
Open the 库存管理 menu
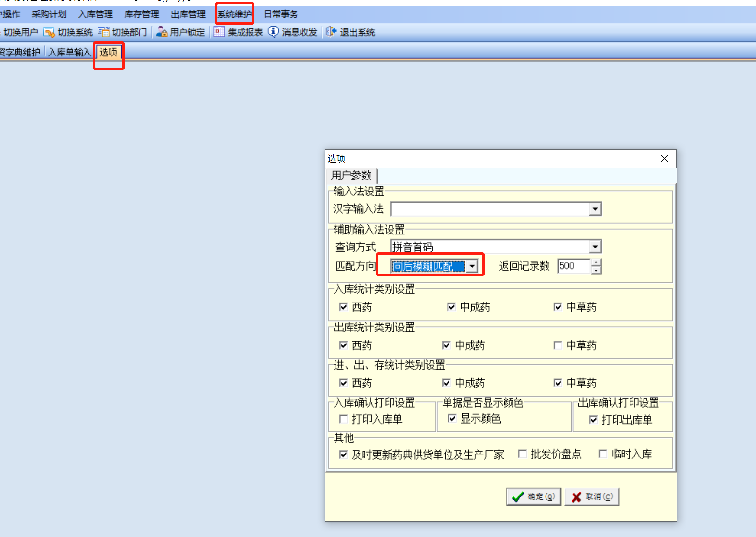pos(142,14)
